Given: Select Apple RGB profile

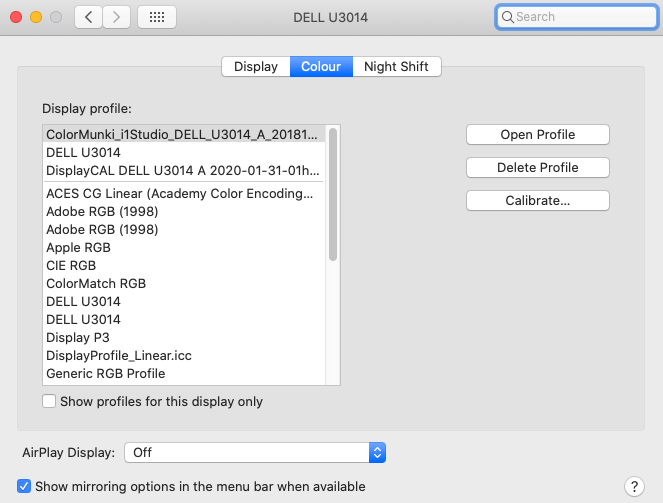Looking at the screenshot, I should pos(184,247).
